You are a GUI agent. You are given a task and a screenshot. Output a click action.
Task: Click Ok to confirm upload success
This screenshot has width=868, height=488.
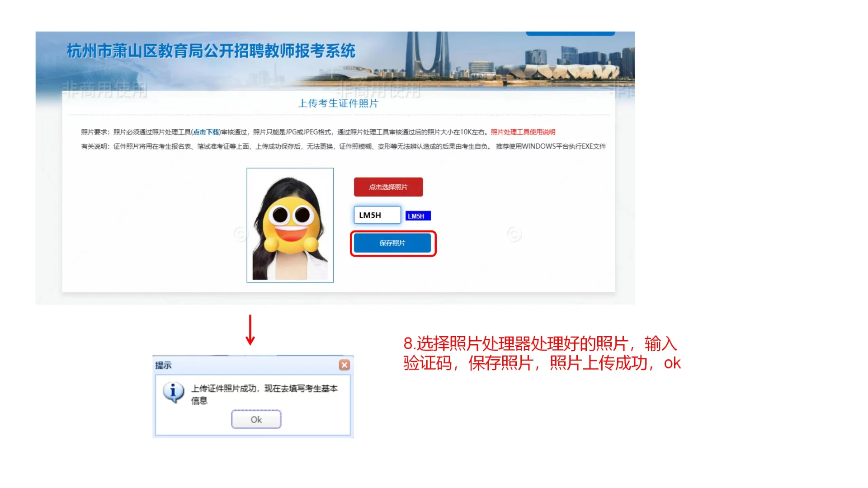pyautogui.click(x=256, y=419)
